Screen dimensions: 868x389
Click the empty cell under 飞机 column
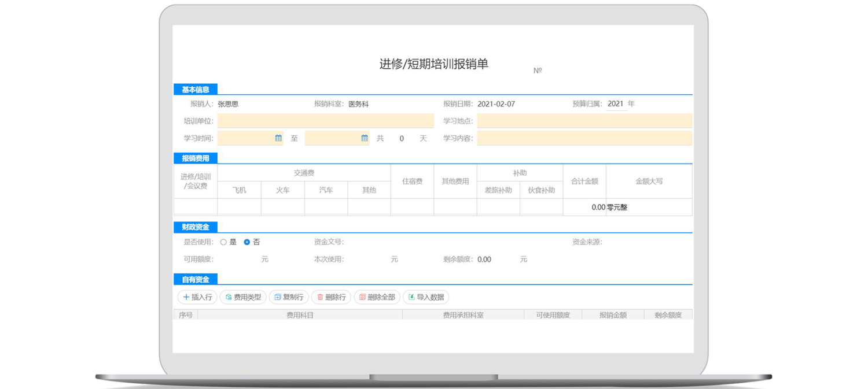point(239,207)
